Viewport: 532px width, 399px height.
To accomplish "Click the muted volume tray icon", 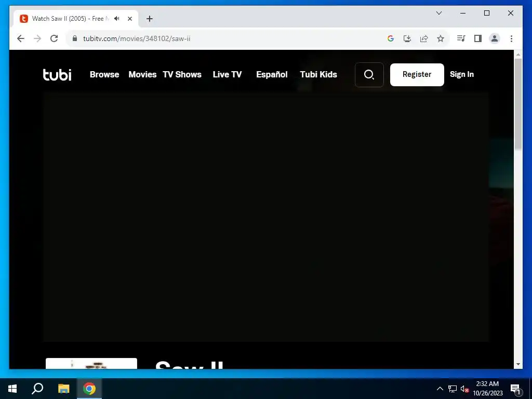I will point(464,389).
